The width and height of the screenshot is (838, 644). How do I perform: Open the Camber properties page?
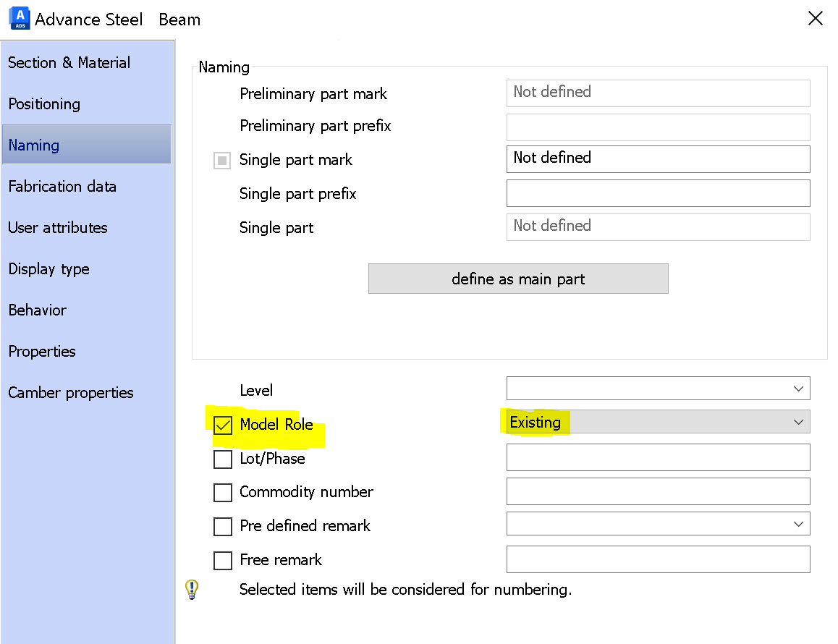point(70,393)
